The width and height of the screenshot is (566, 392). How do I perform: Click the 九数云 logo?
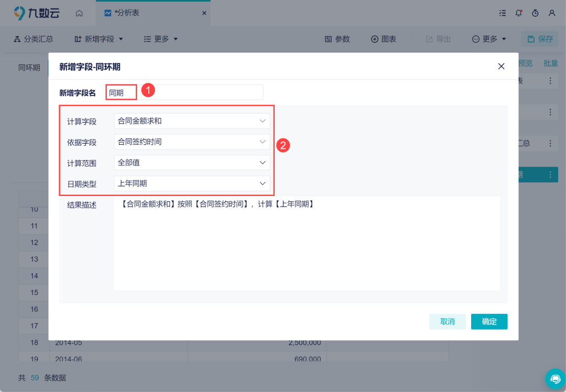pyautogui.click(x=37, y=13)
